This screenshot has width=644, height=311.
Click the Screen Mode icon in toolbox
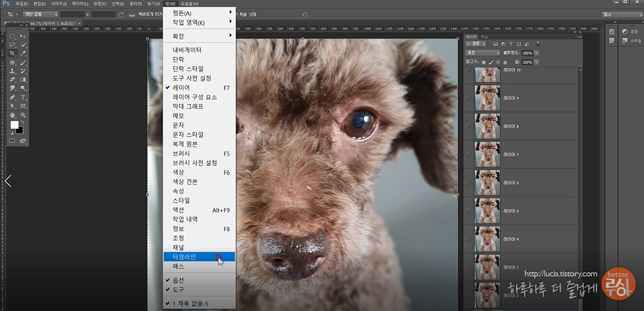coord(23,140)
